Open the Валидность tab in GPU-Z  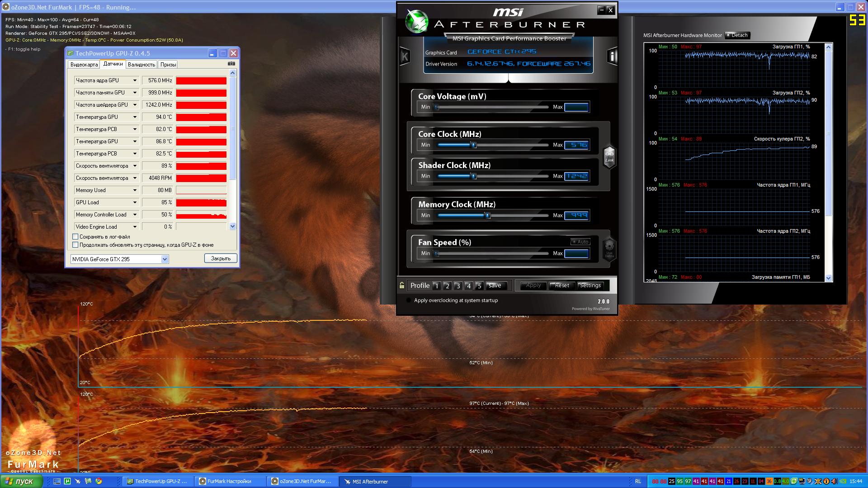[142, 65]
